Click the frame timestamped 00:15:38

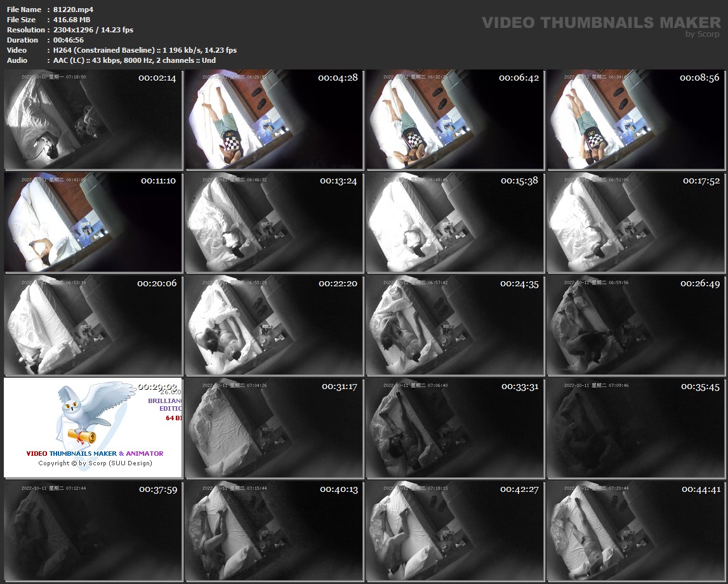[455, 222]
